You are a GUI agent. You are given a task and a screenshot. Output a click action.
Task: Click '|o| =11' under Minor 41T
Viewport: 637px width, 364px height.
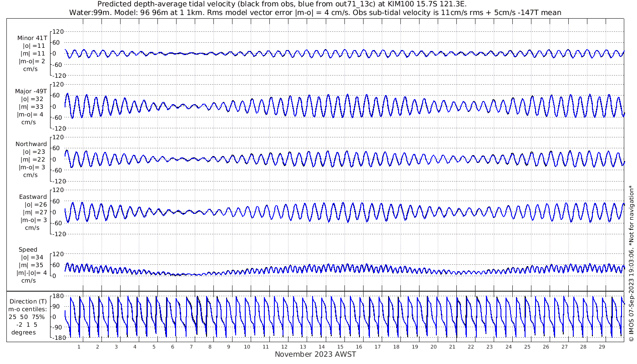coord(35,46)
